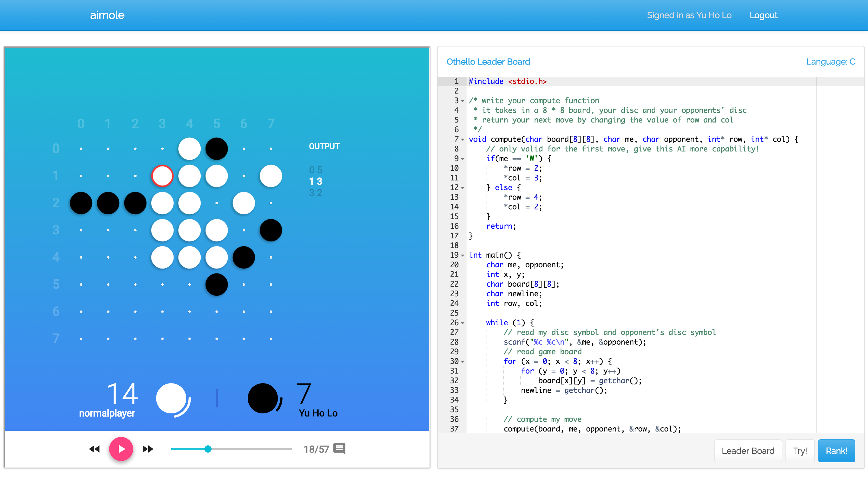The image size is (868, 484).
Task: Click the rewind step-back icon
Action: click(94, 449)
